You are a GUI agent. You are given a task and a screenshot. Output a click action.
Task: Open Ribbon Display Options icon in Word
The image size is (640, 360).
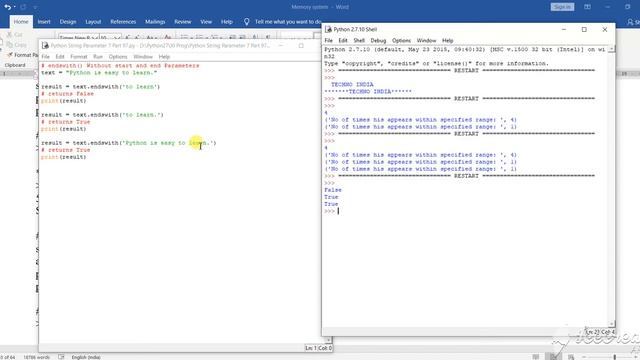coord(587,7)
